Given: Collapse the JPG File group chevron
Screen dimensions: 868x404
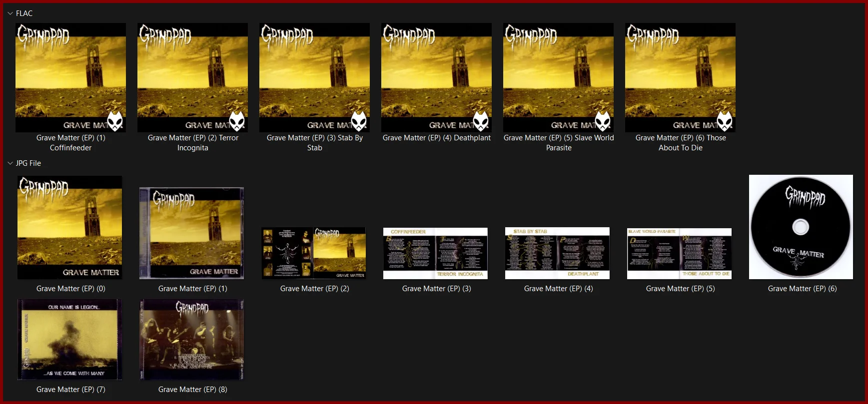Looking at the screenshot, I should (10, 163).
